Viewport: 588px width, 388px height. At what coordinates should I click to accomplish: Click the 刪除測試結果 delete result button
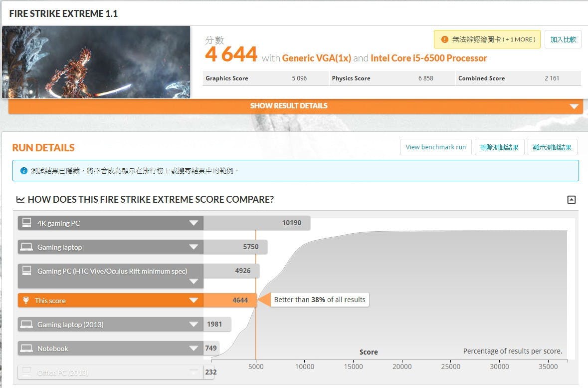click(499, 147)
